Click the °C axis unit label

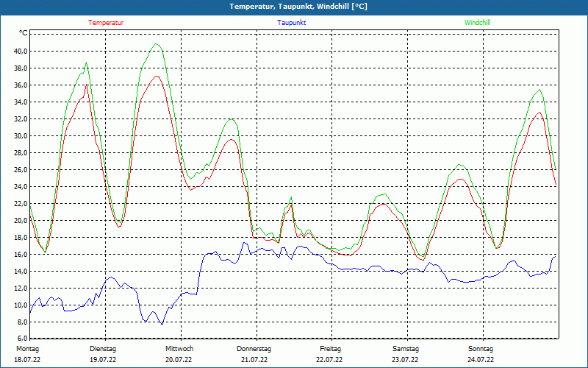point(24,33)
